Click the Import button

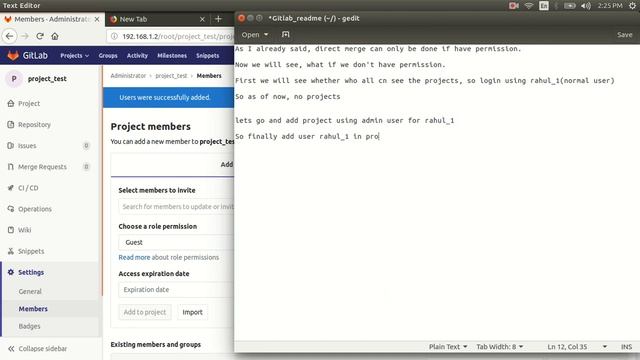[x=192, y=312]
